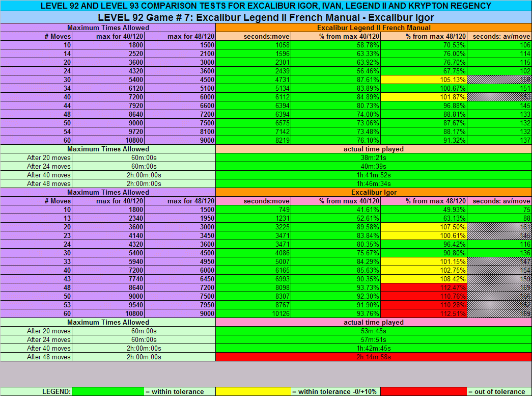The image size is (532, 396).
Task: Click the yellow 101.15% cell
Action: 424,261
